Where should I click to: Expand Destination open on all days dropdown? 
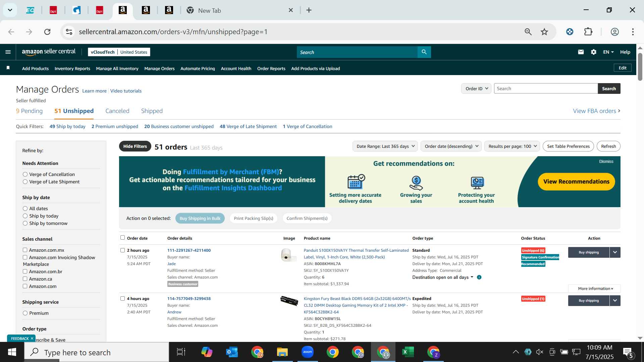[x=443, y=277]
